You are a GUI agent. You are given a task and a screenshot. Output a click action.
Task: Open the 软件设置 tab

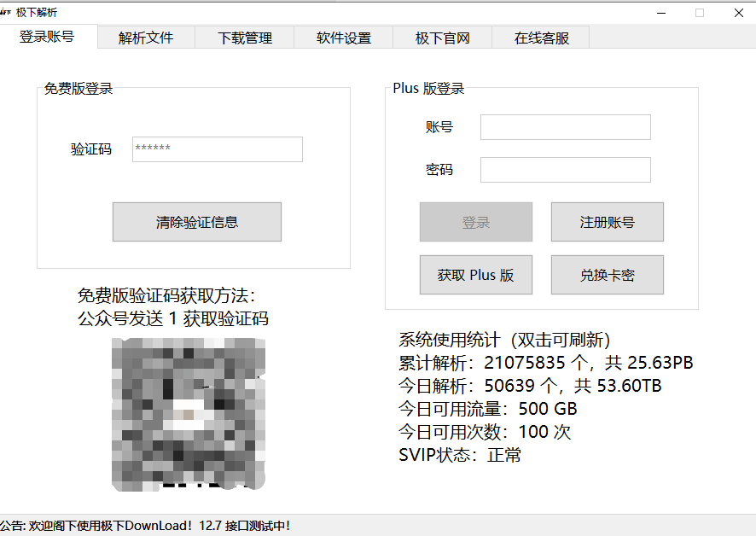pos(344,38)
